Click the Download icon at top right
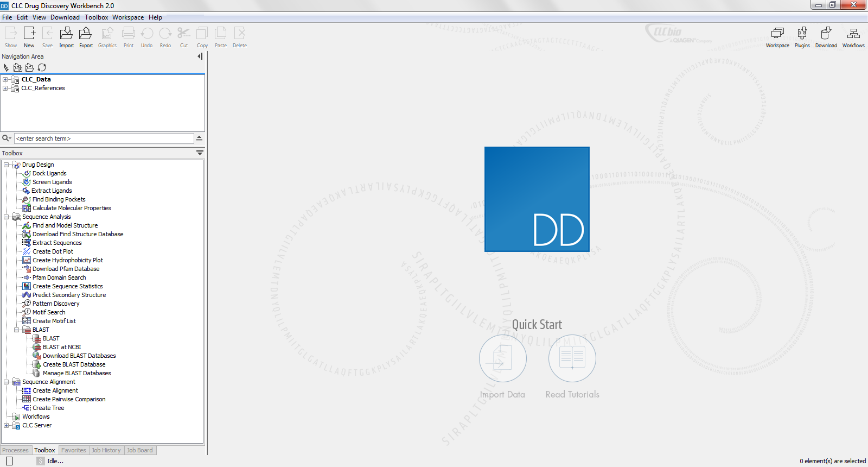The image size is (868, 467). pos(826,34)
